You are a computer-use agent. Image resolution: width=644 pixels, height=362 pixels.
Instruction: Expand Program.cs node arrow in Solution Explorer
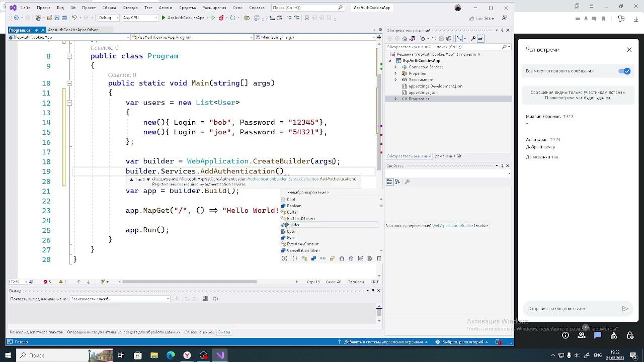(x=395, y=99)
